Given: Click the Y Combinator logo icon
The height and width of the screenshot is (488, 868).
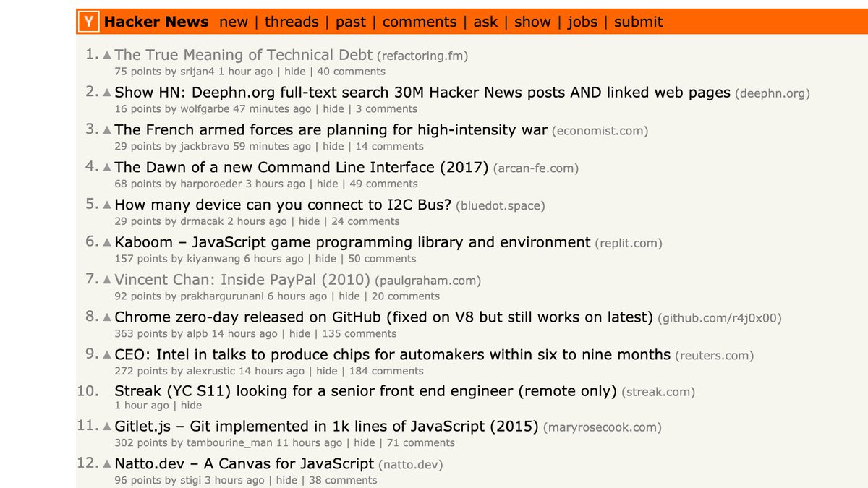Looking at the screenshot, I should click(x=88, y=22).
